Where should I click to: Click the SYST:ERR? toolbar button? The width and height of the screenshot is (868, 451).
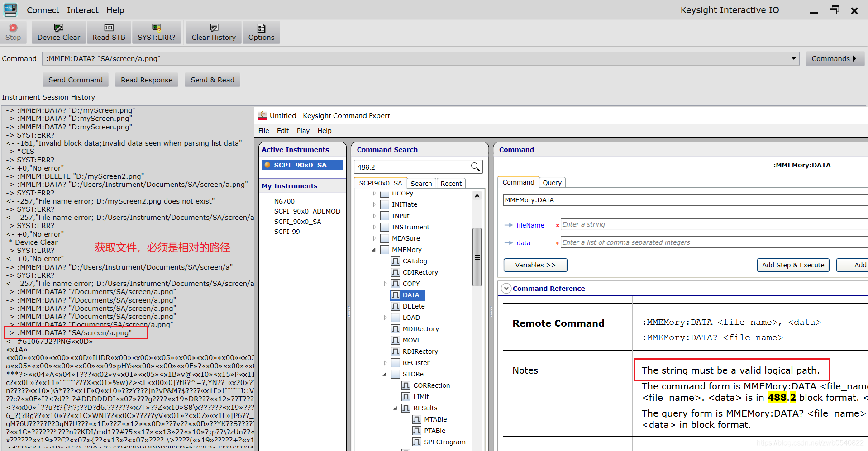coord(156,33)
